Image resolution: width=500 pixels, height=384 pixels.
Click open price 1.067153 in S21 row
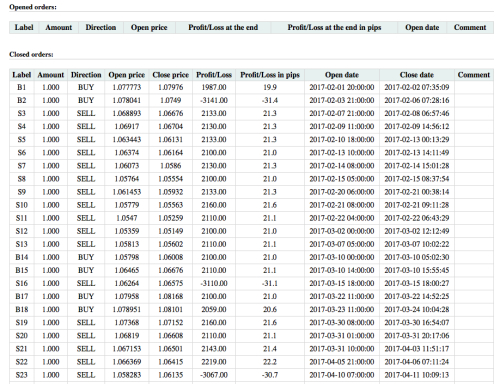click(x=127, y=349)
